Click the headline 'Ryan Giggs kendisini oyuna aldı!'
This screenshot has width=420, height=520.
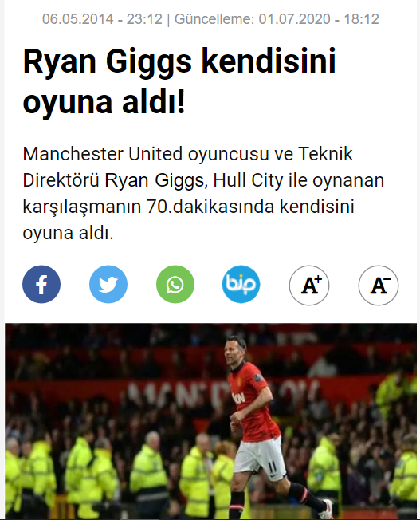click(x=179, y=81)
